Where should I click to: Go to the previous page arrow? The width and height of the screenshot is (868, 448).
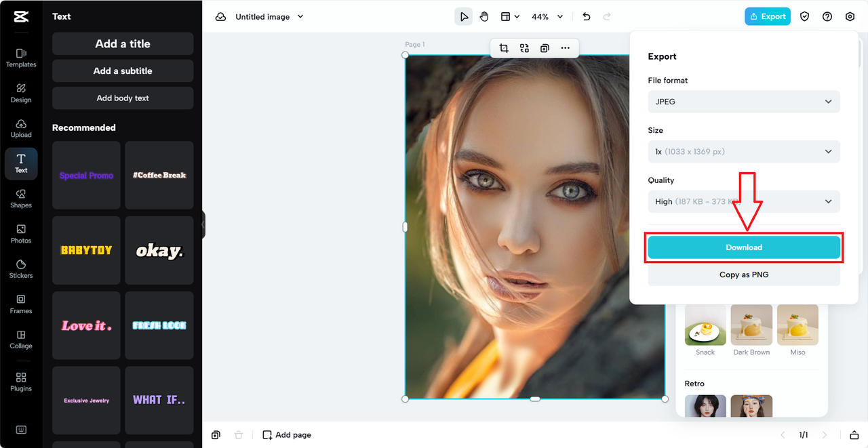pos(783,435)
